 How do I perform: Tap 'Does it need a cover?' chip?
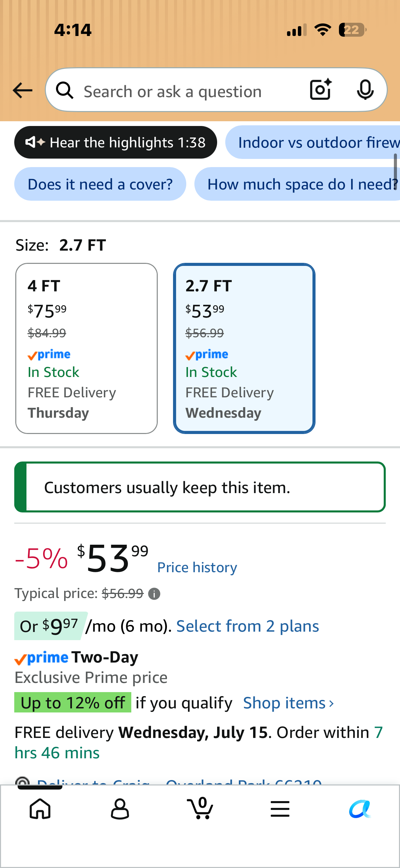(x=100, y=184)
